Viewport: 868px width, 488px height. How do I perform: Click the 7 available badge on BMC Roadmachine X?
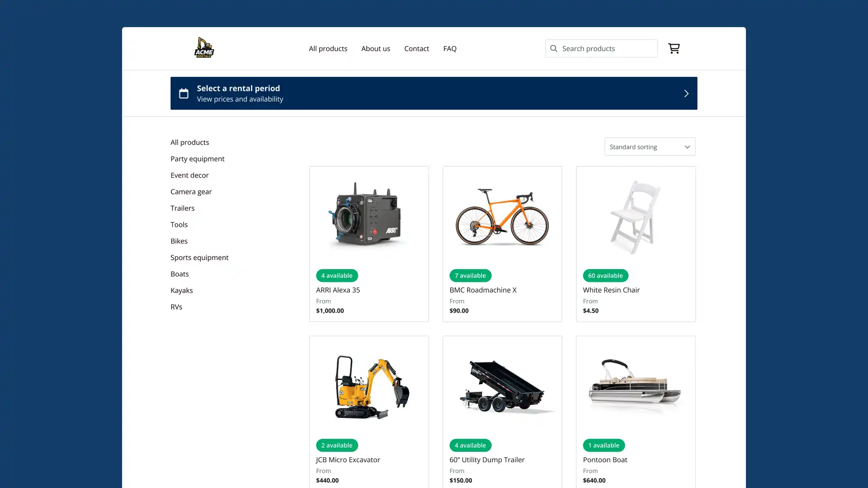(x=470, y=275)
